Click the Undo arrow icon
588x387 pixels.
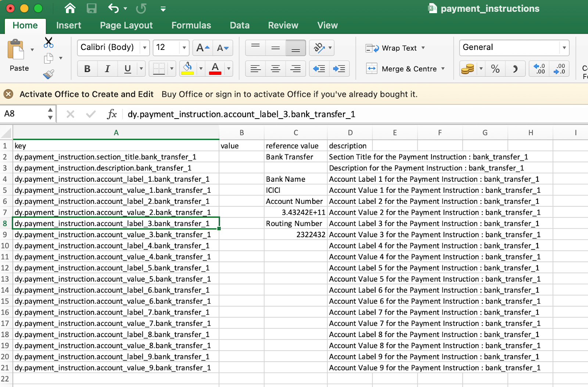tap(113, 8)
